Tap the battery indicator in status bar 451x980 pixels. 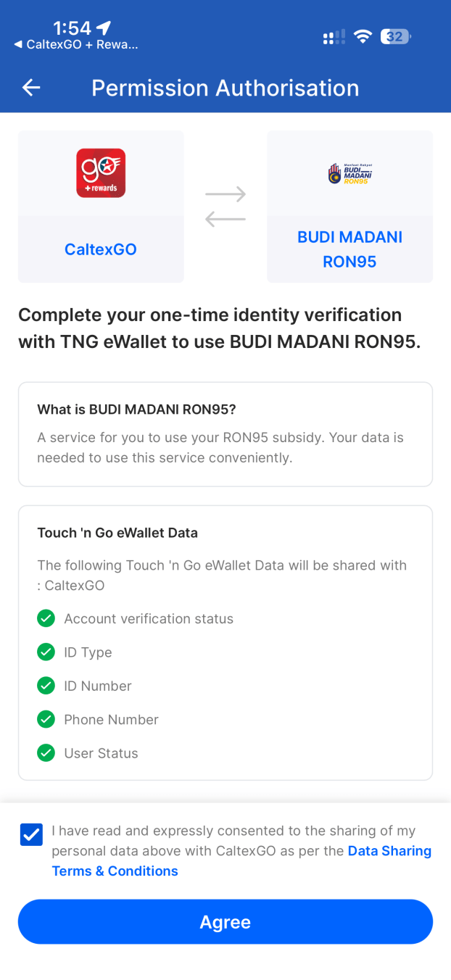[396, 36]
